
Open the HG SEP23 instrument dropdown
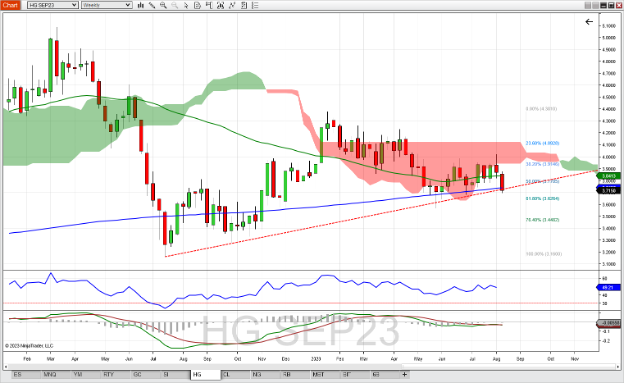tap(53, 5)
